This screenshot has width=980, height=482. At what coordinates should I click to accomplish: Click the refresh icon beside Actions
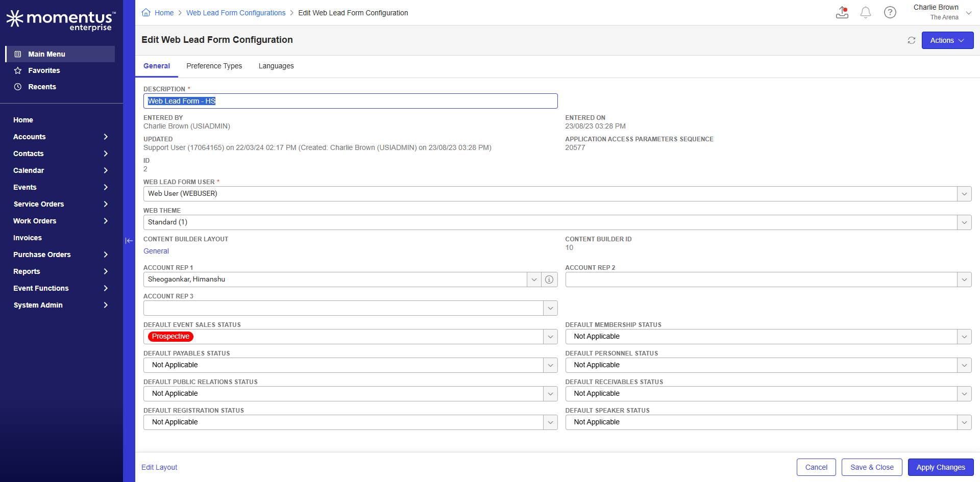912,40
